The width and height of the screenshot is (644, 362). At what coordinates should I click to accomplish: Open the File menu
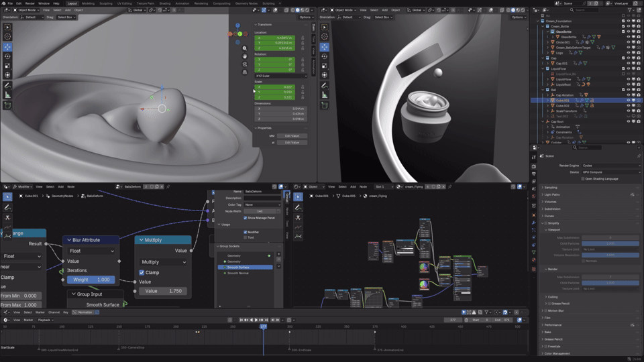click(x=10, y=3)
